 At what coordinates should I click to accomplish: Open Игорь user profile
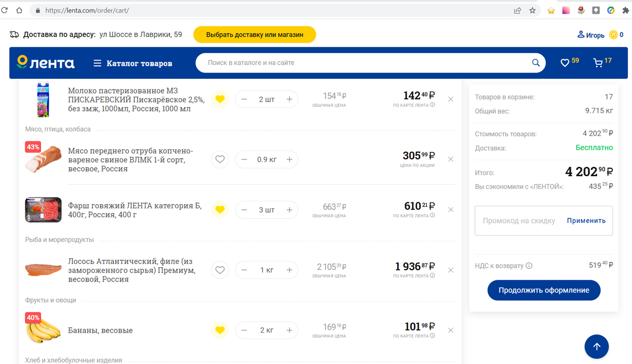click(591, 35)
